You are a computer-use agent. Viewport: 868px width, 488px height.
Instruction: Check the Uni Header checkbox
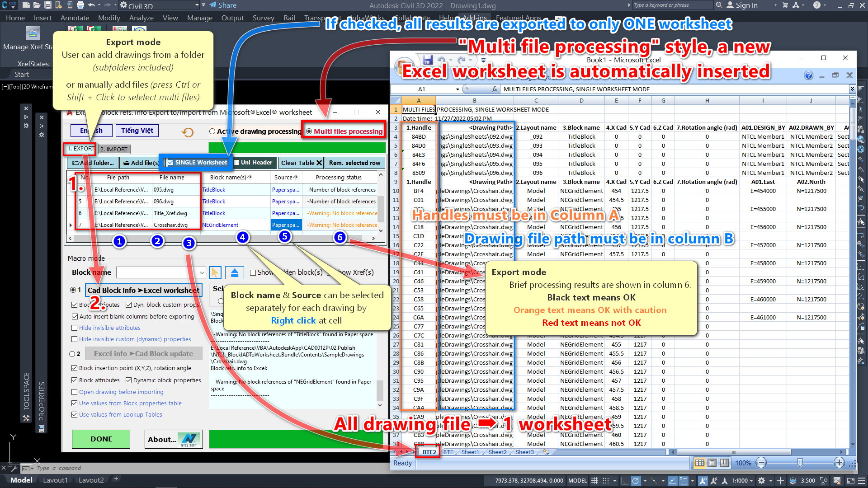pos(236,163)
